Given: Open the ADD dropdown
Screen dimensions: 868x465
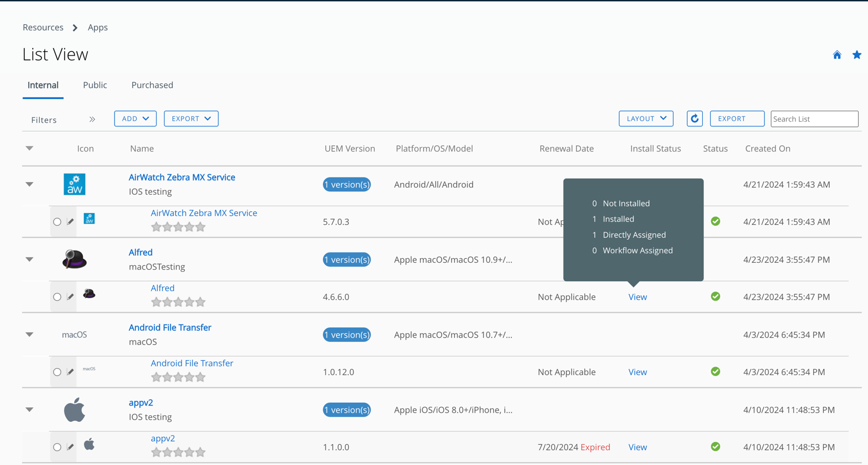Looking at the screenshot, I should click(x=135, y=119).
